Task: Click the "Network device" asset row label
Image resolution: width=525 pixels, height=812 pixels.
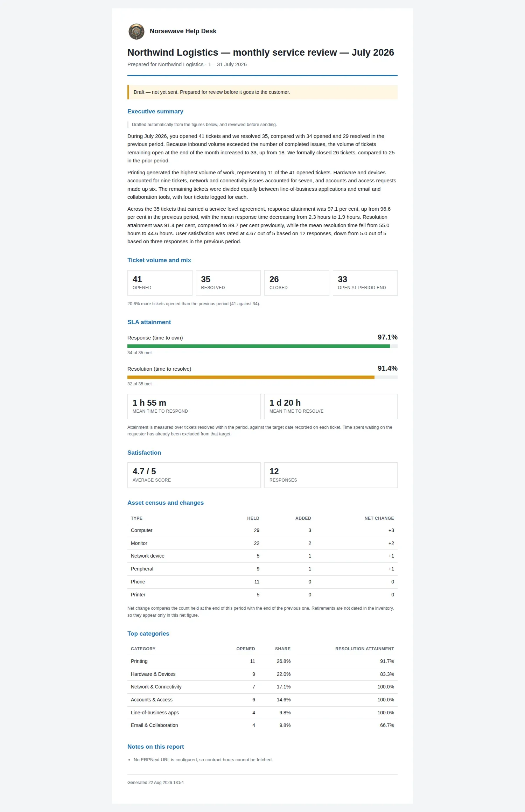Action: tap(147, 556)
